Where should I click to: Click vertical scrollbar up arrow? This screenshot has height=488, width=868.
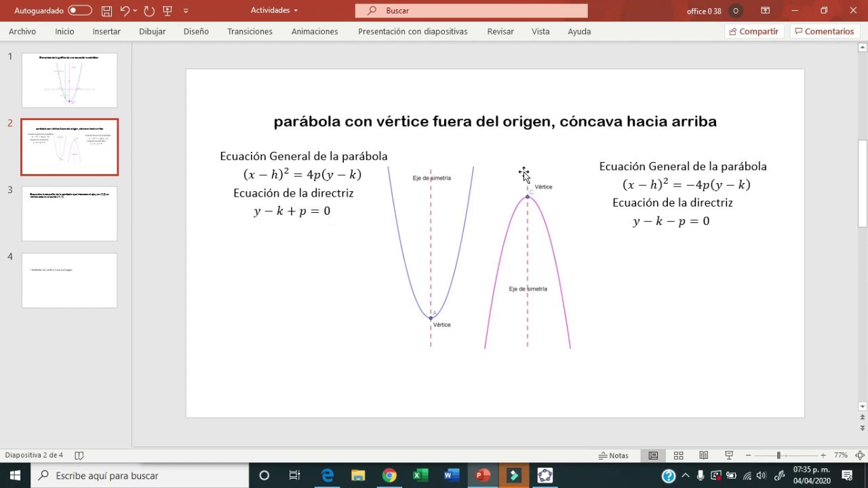tap(863, 47)
